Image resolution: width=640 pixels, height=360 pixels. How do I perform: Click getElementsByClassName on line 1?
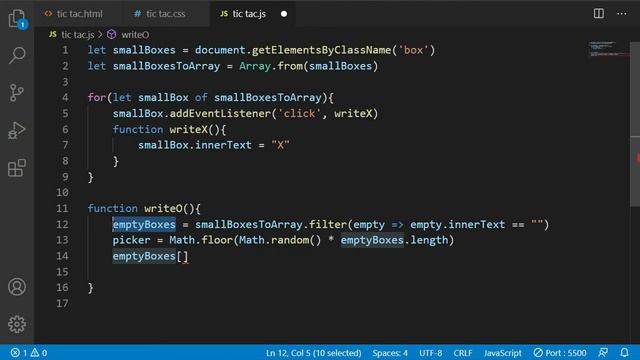point(321,50)
